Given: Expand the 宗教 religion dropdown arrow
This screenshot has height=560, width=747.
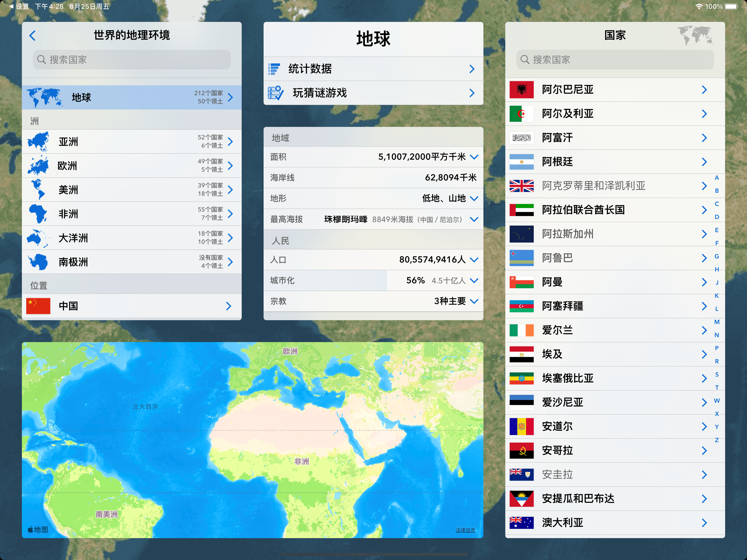Looking at the screenshot, I should pyautogui.click(x=474, y=301).
